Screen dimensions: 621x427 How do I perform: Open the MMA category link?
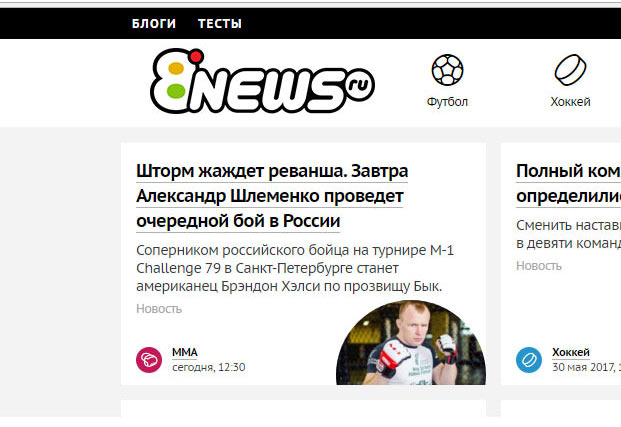click(185, 352)
